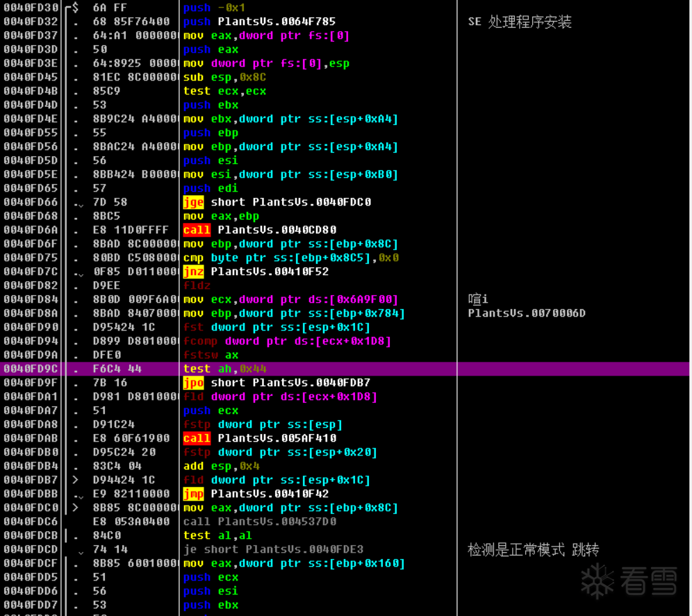
Task: Select mov eax,dword ptr ss:[ebp+0x160] line
Action: 295,563
